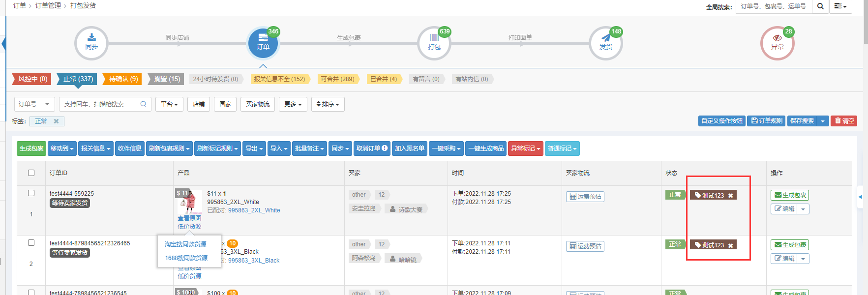
Task: Choose 淘宝搜同款货源 from popup menu
Action: 185,244
